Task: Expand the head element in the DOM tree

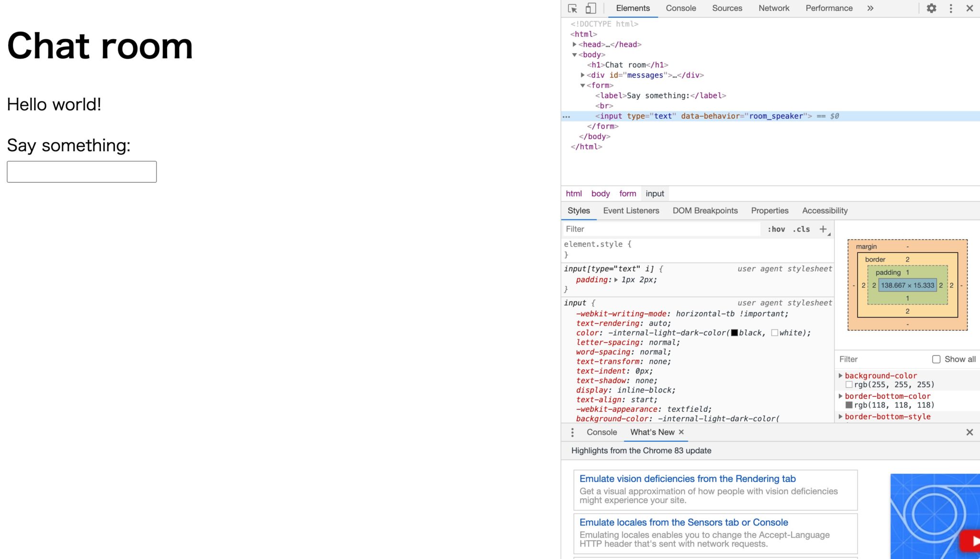Action: (x=575, y=44)
